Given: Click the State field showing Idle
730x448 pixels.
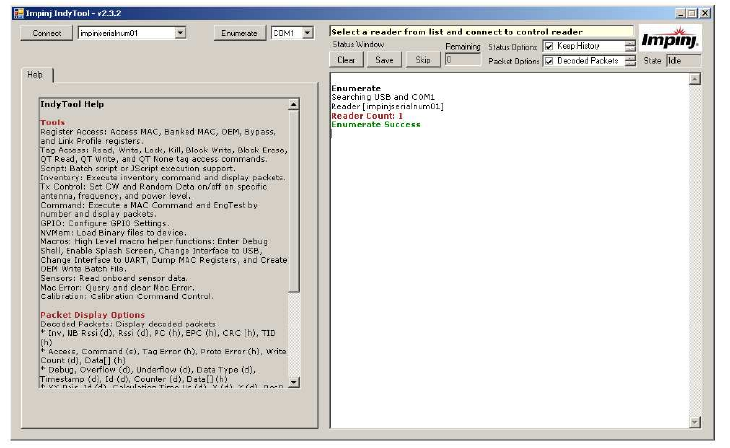Looking at the screenshot, I should point(683,61).
